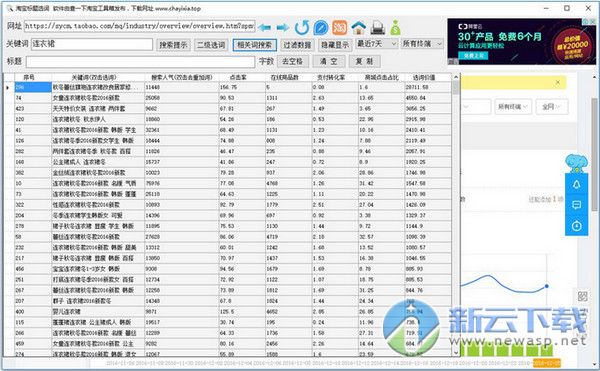This screenshot has width=600, height=371.
Task: Expand the 所有终端 dropdown on the web page
Action: click(x=513, y=107)
